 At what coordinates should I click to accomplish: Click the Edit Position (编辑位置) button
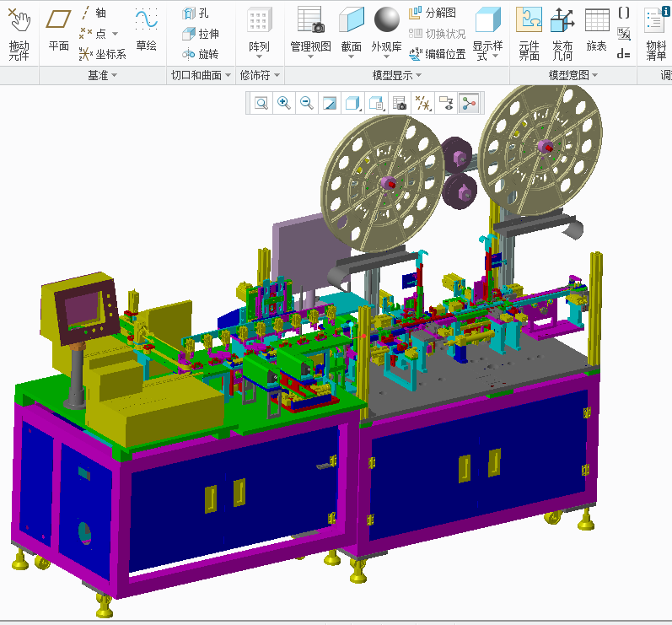[x=437, y=54]
